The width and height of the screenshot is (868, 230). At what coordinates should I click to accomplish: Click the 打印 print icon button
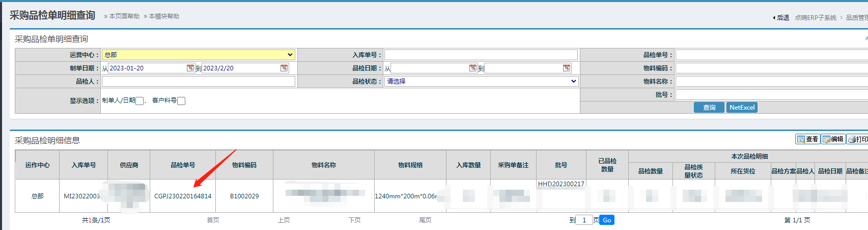858,139
